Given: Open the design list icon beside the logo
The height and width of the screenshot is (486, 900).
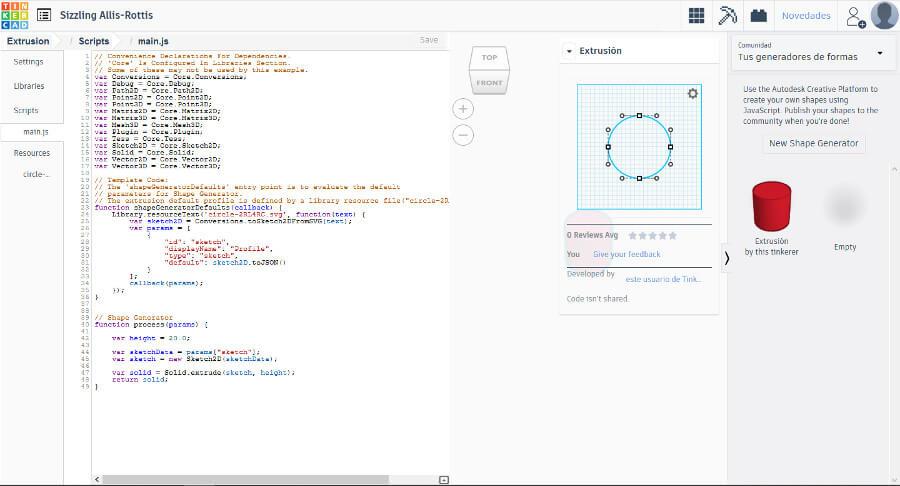Looking at the screenshot, I should point(44,16).
